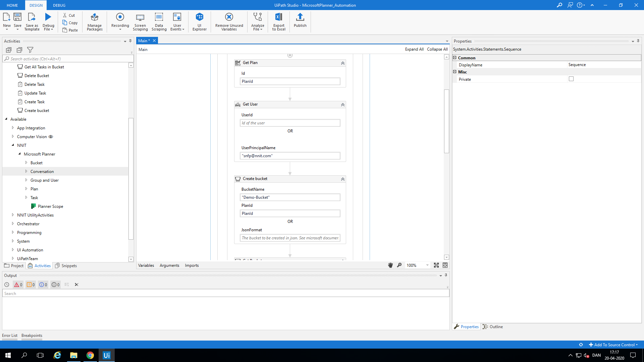Click Imports tab at bottom panel
Image resolution: width=644 pixels, height=362 pixels.
coord(192,265)
